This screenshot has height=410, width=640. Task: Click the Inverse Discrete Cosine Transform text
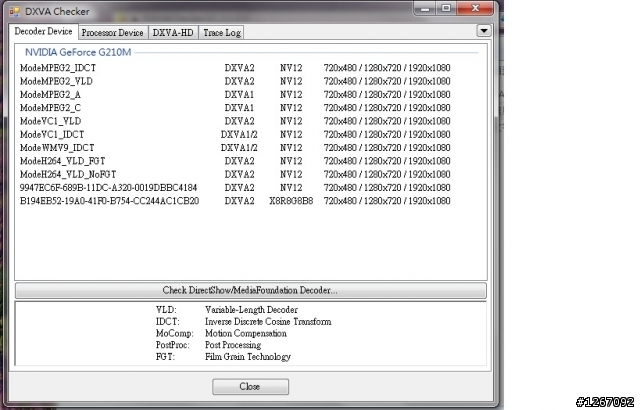[x=268, y=321]
